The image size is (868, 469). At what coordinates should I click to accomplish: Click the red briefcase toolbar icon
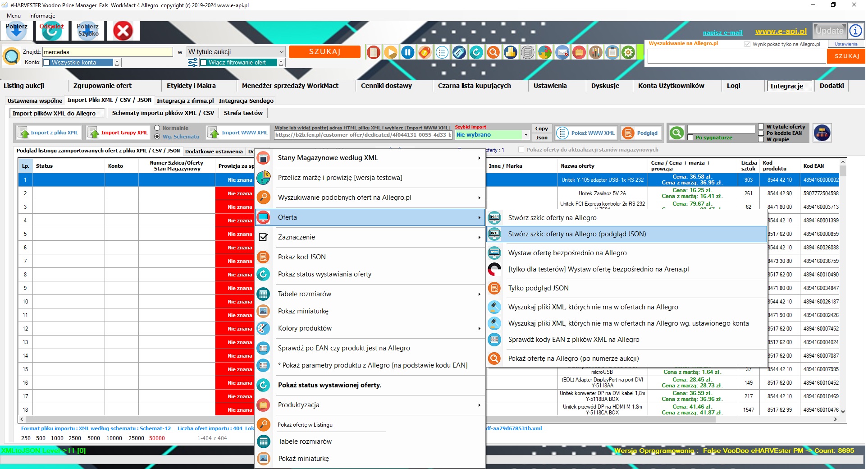pyautogui.click(x=579, y=52)
